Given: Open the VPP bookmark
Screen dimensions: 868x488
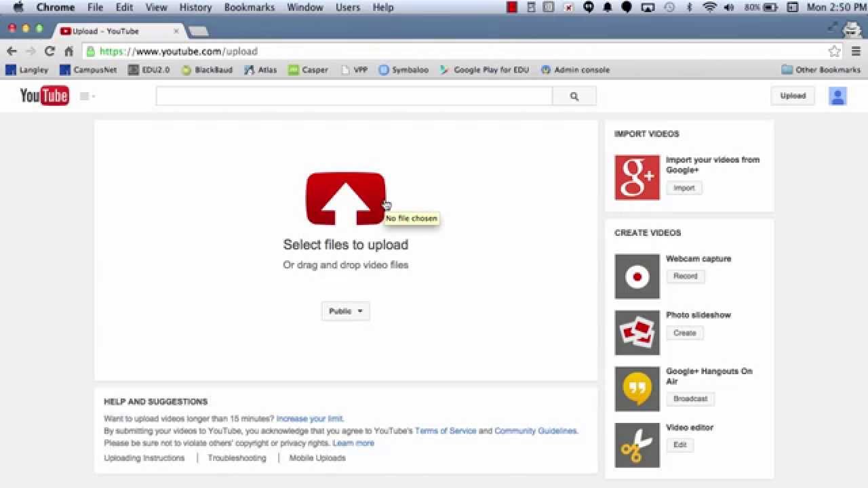Looking at the screenshot, I should point(354,70).
